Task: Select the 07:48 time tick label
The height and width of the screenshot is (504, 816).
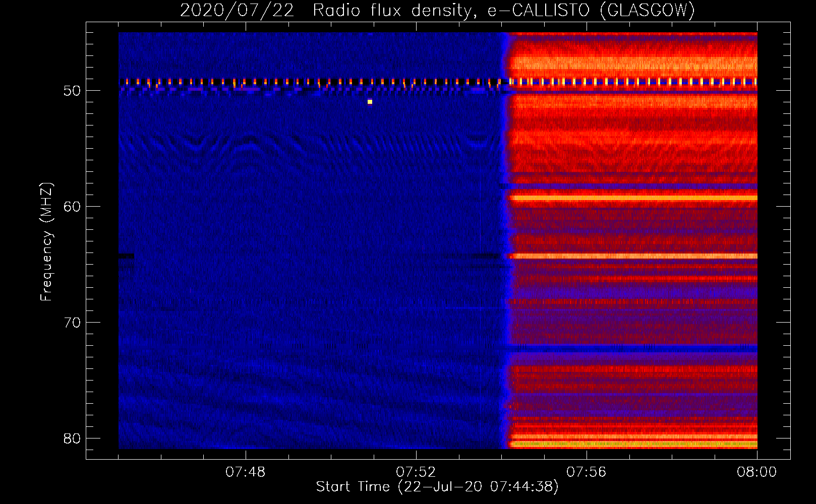Action: click(x=246, y=472)
